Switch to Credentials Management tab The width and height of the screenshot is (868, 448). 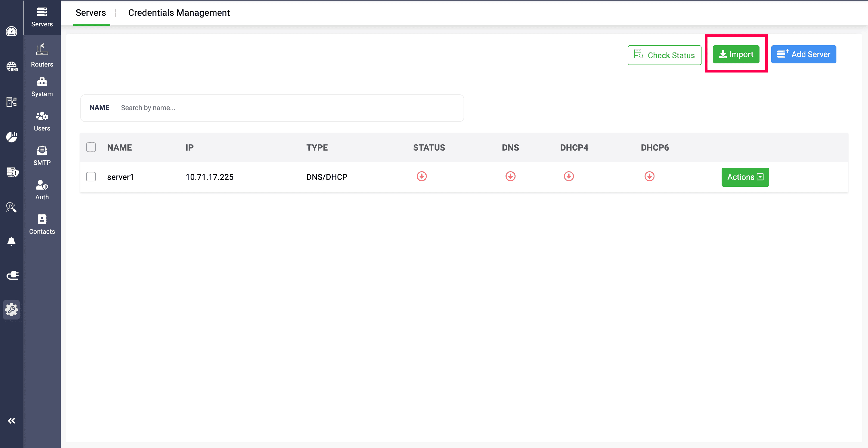[x=179, y=13]
